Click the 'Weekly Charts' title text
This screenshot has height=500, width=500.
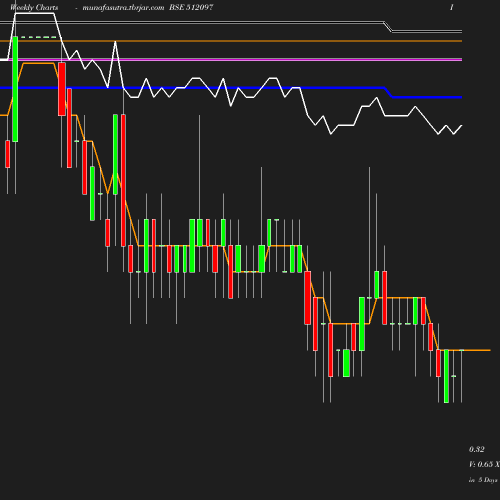[34, 8]
